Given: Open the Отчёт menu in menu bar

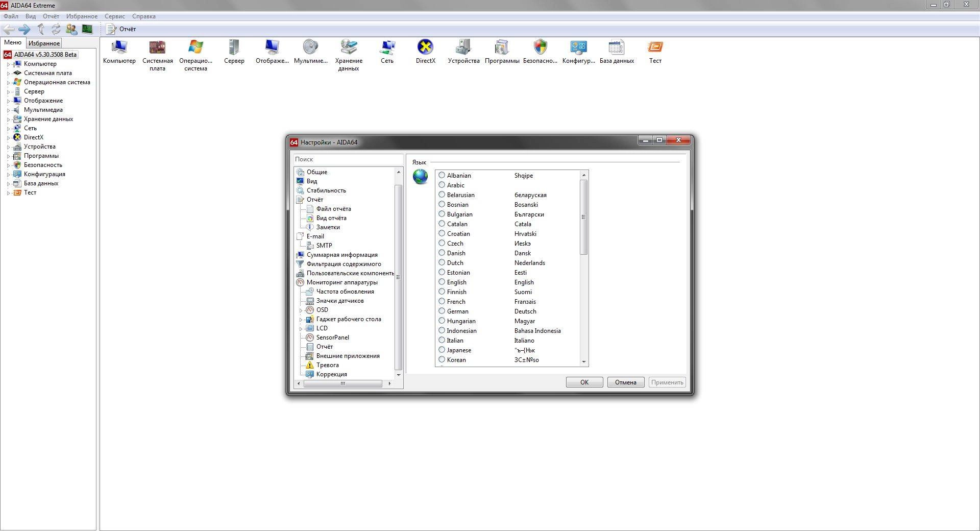Looking at the screenshot, I should pos(51,16).
